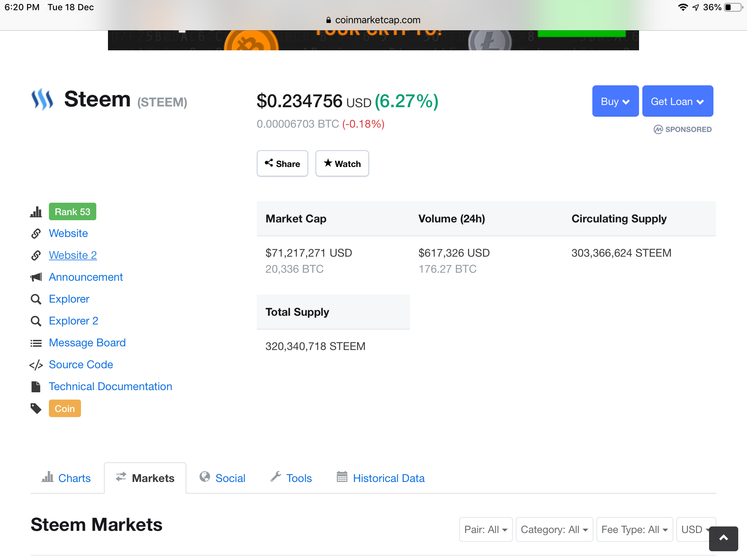Image resolution: width=747 pixels, height=560 pixels.
Task: Open the Historical Data tab
Action: 380,478
